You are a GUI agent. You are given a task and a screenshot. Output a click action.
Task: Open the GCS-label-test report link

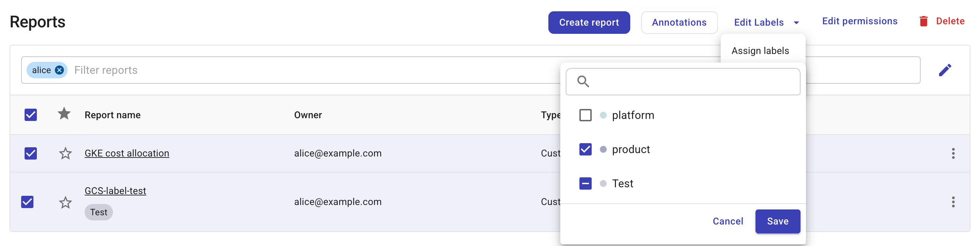[115, 191]
